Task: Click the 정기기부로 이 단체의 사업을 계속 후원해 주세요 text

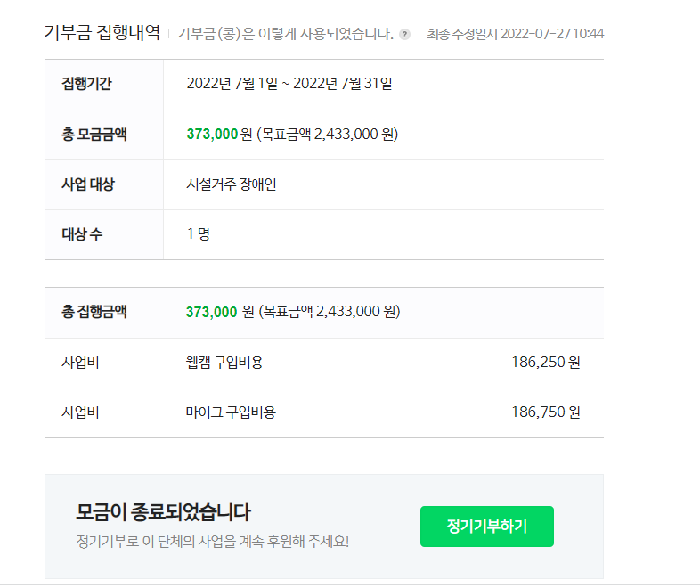Action: coord(213,542)
